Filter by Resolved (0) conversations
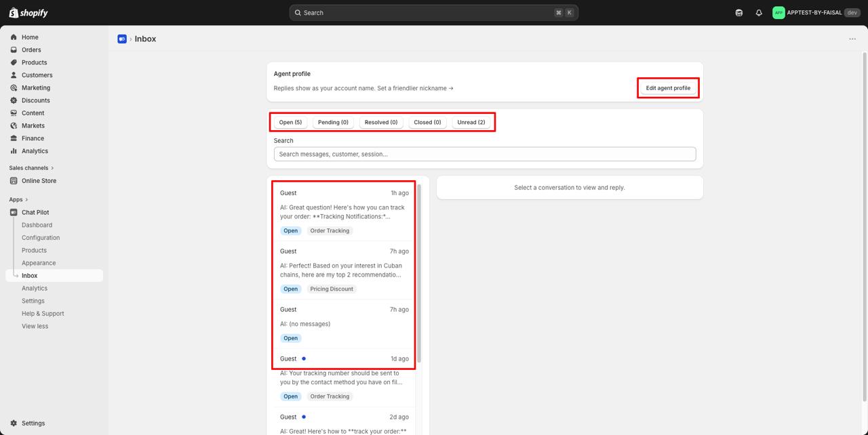Viewport: 868px width, 435px height. [x=381, y=123]
